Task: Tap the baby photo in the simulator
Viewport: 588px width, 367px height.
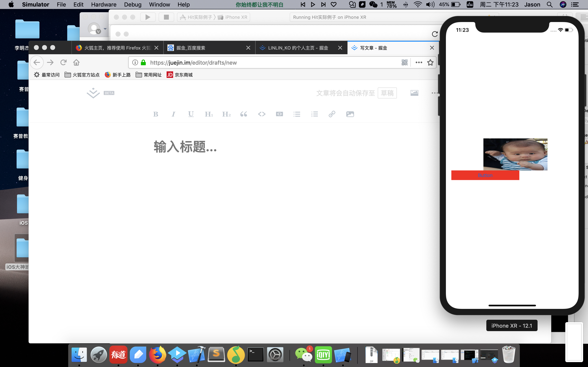Action: [515, 154]
